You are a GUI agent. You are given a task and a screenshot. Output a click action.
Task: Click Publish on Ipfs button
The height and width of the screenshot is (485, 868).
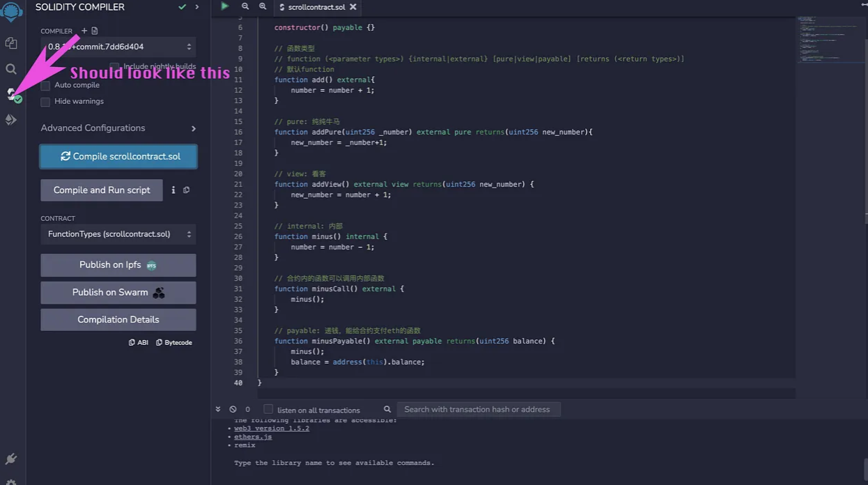point(118,265)
